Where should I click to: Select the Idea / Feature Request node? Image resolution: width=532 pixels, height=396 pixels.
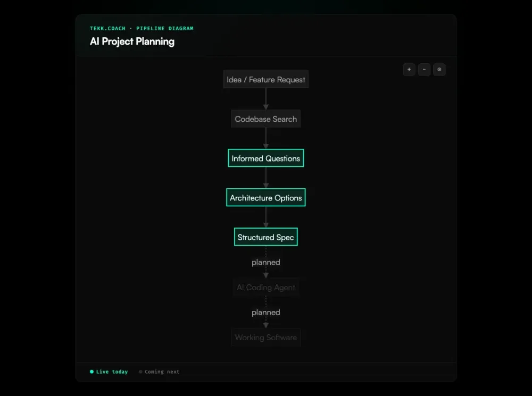coord(265,79)
